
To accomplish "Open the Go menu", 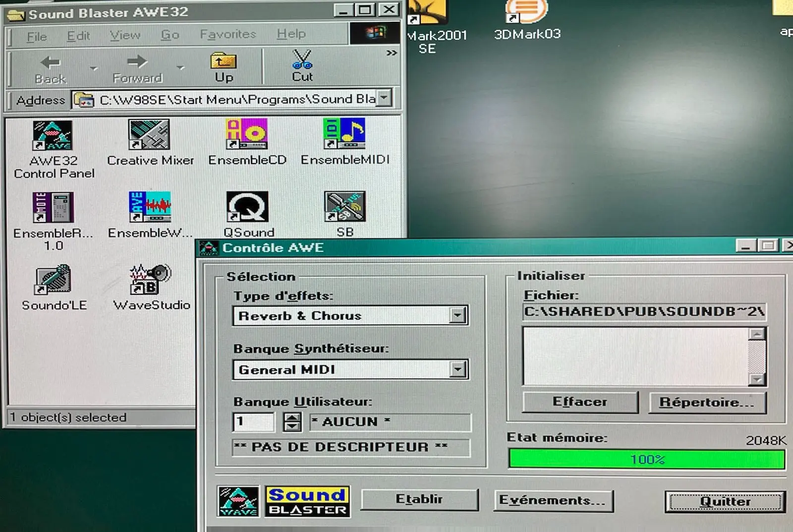I will 170,35.
